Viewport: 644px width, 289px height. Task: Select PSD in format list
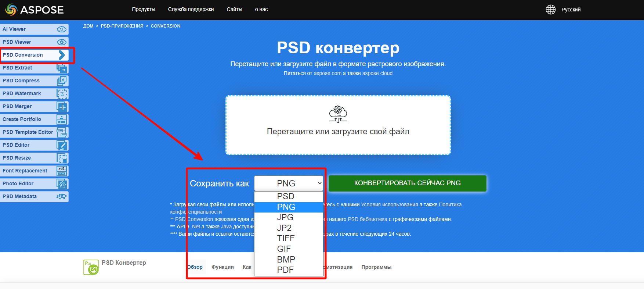(x=289, y=196)
